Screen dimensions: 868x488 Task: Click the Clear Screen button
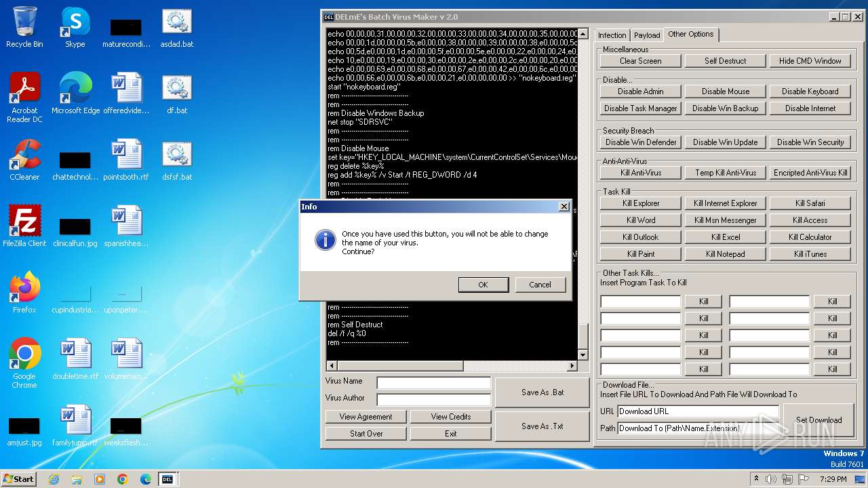pyautogui.click(x=640, y=61)
